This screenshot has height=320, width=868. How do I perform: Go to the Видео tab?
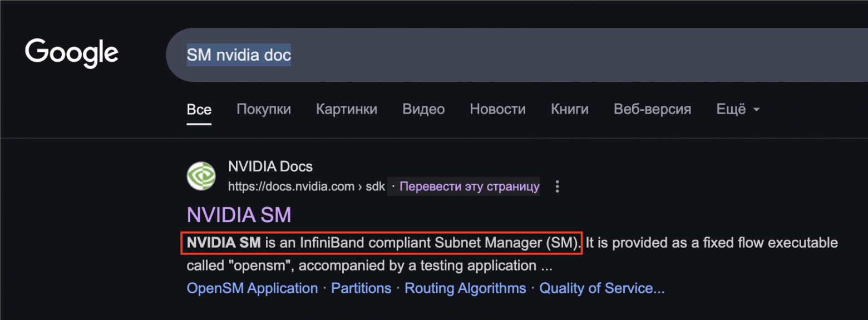[423, 110]
